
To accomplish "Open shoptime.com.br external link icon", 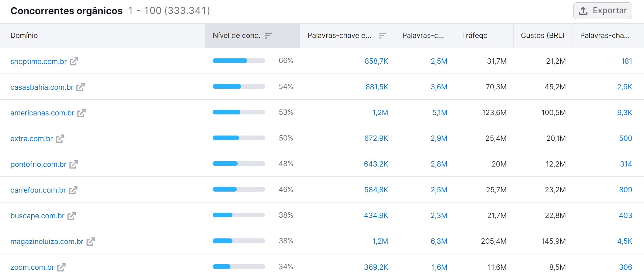I will pos(74,61).
